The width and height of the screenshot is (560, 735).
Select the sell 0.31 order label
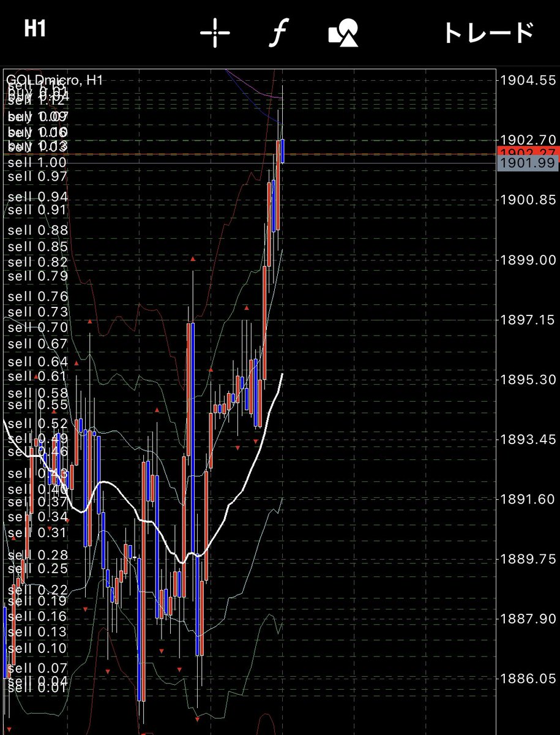37,533
